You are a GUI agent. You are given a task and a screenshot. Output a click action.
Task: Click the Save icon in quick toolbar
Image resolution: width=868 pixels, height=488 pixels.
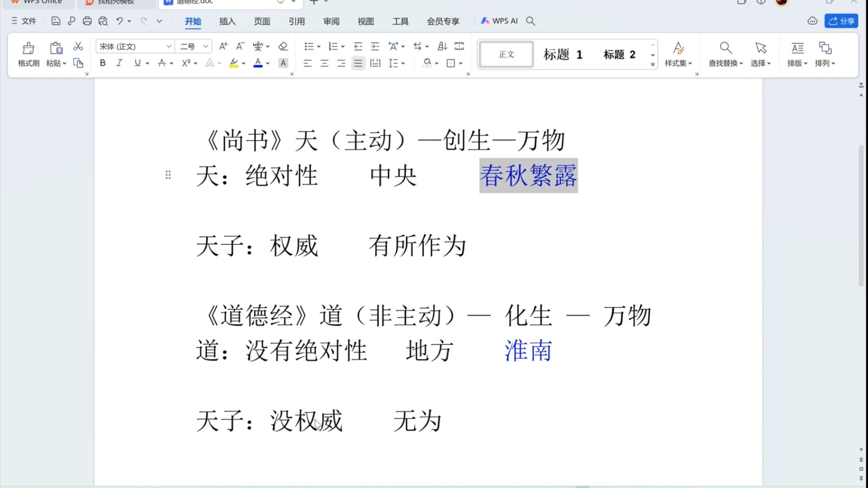click(56, 21)
